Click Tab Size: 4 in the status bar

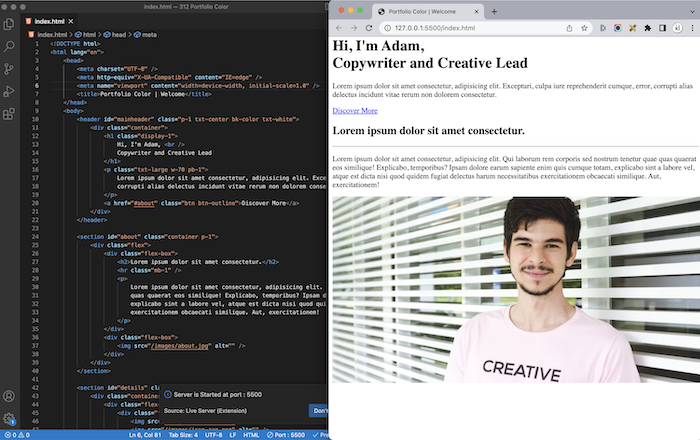183,435
